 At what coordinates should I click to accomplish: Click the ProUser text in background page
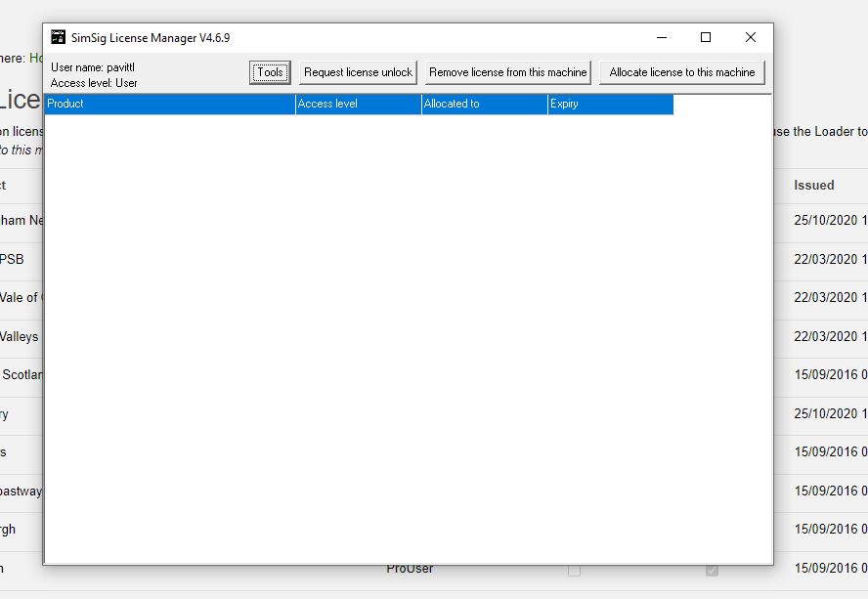click(410, 570)
